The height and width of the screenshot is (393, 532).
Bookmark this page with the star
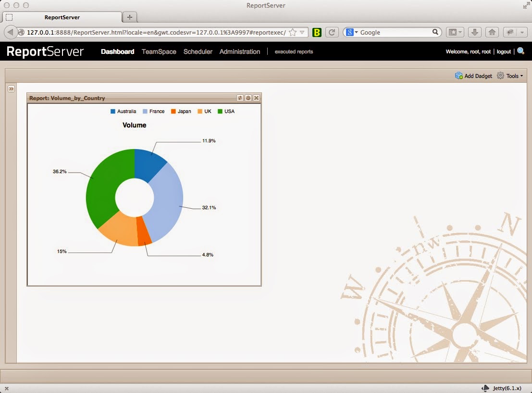293,32
